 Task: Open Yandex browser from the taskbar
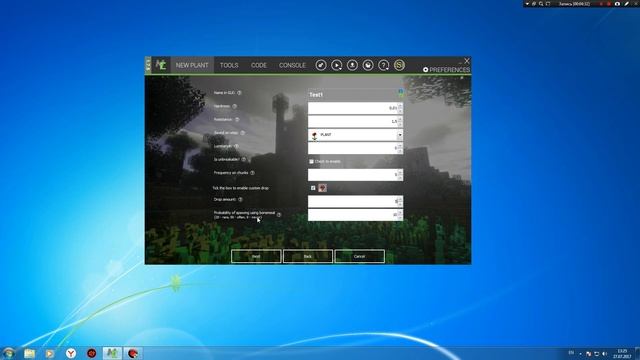pyautogui.click(x=71, y=353)
